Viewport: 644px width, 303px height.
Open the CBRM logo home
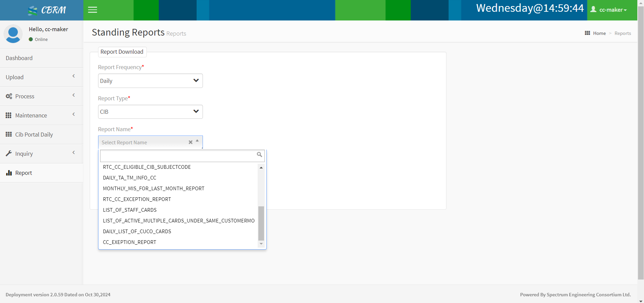[47, 10]
